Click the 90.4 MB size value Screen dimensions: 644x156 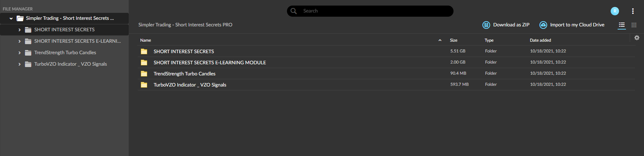[458, 73]
